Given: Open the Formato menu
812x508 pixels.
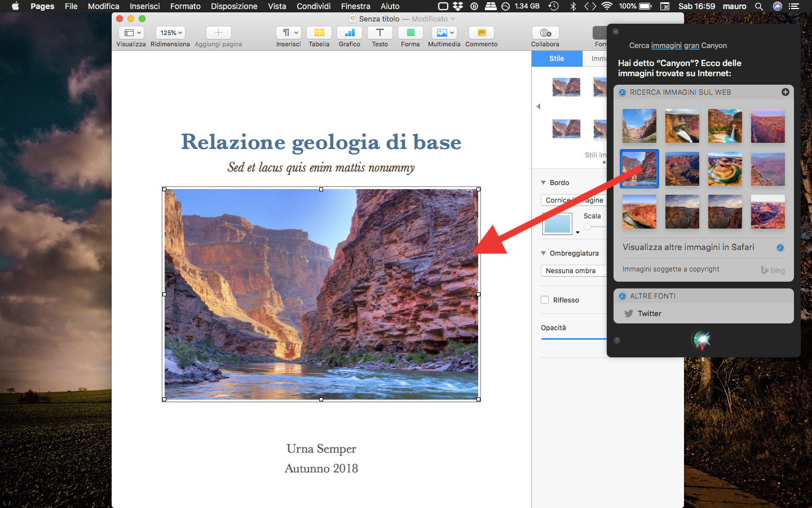Looking at the screenshot, I should pyautogui.click(x=185, y=6).
